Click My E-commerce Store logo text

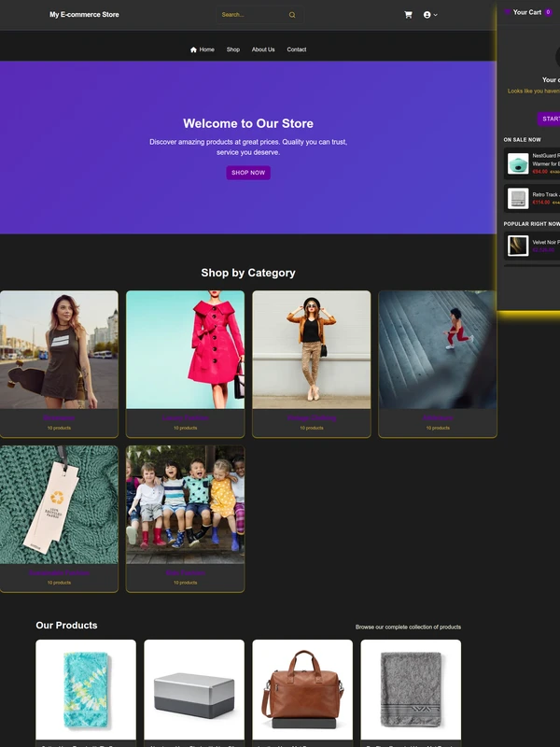[x=84, y=15]
